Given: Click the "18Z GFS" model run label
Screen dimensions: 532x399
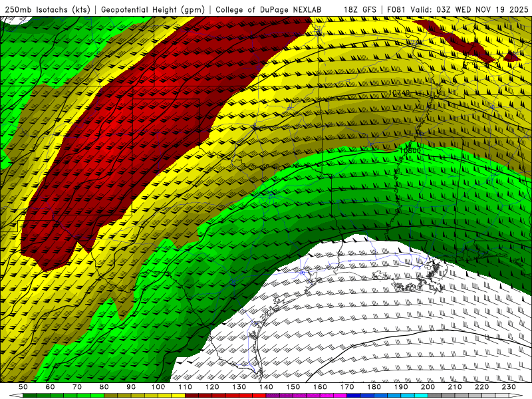Looking at the screenshot, I should (x=360, y=10).
